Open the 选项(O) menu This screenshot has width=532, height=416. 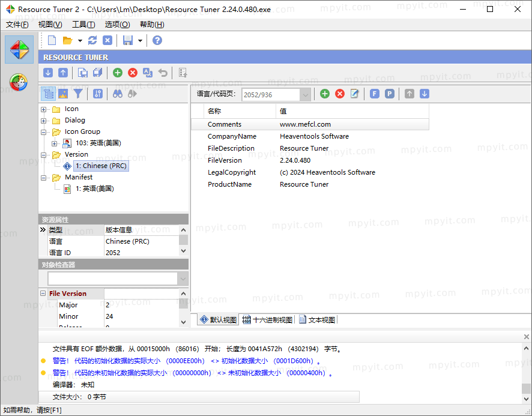pyautogui.click(x=117, y=25)
